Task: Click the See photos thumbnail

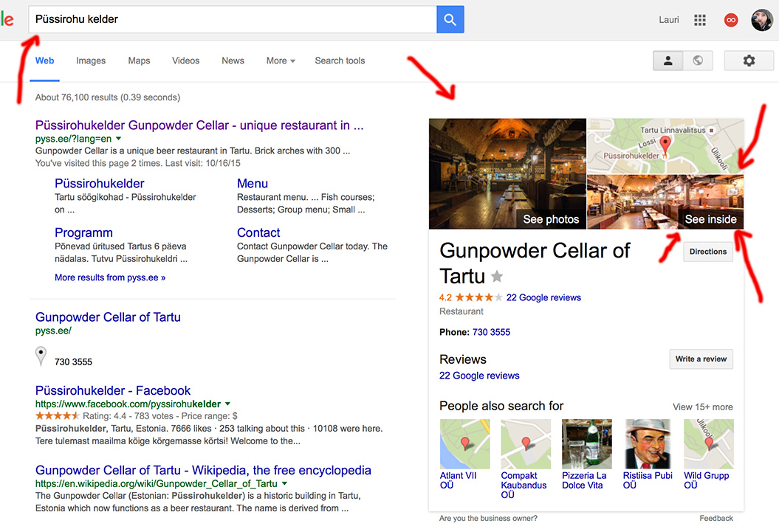Action: click(x=507, y=173)
